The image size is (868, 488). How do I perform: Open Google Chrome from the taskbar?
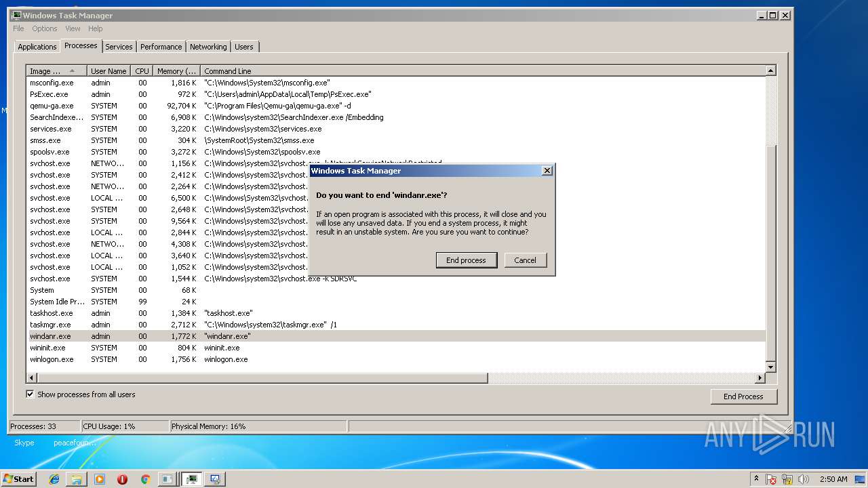tap(145, 479)
